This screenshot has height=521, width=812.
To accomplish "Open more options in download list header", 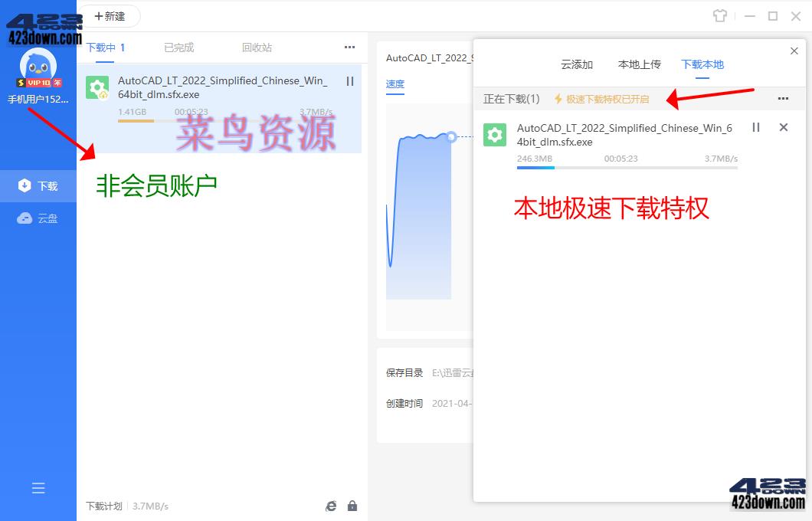I will [349, 48].
